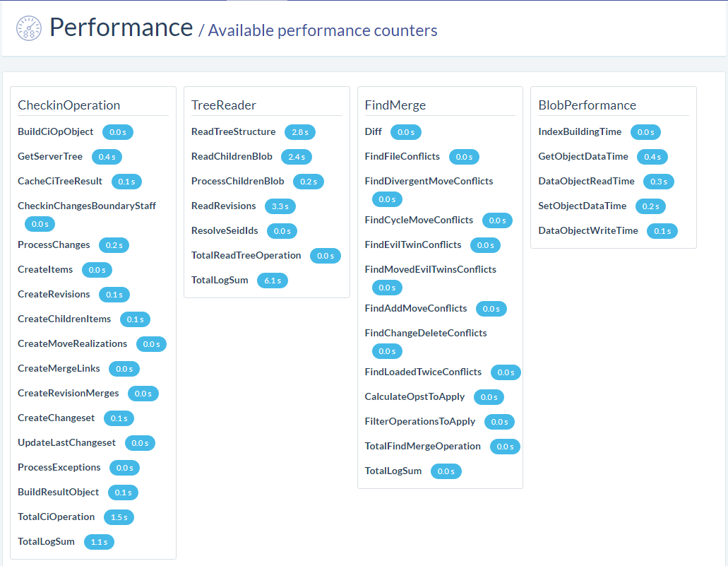Viewport: 728px width, 566px height.
Task: Click the 0.1 s badge next to CreateChangeset
Action: (x=119, y=418)
